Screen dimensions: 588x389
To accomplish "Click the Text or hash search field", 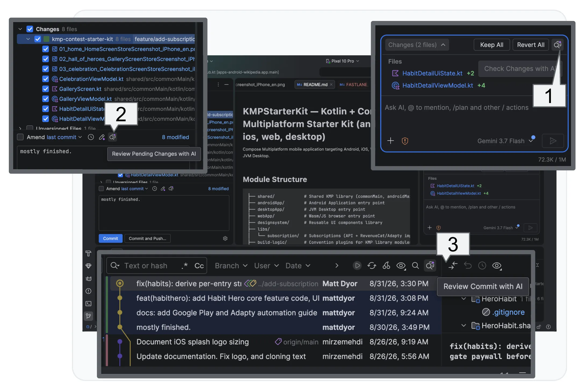I will (157, 266).
